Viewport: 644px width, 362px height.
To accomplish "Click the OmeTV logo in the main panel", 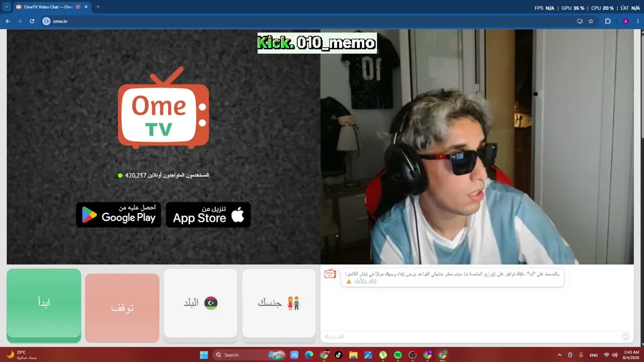I will click(164, 109).
